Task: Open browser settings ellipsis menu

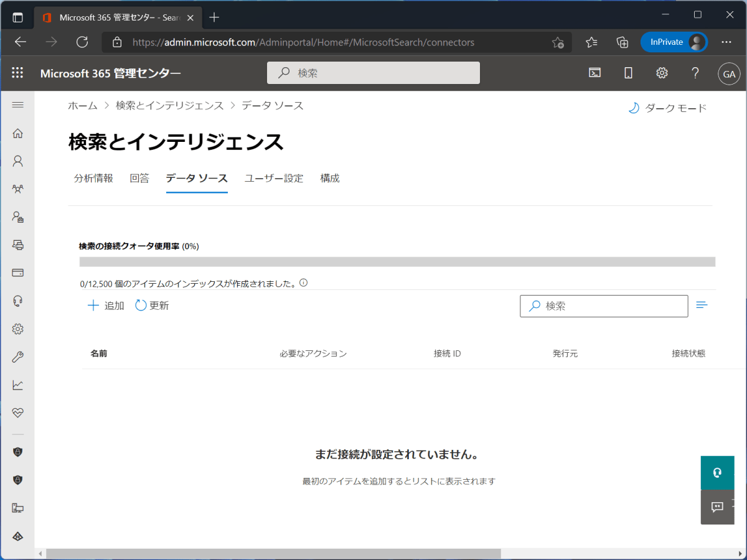Action: [x=726, y=42]
